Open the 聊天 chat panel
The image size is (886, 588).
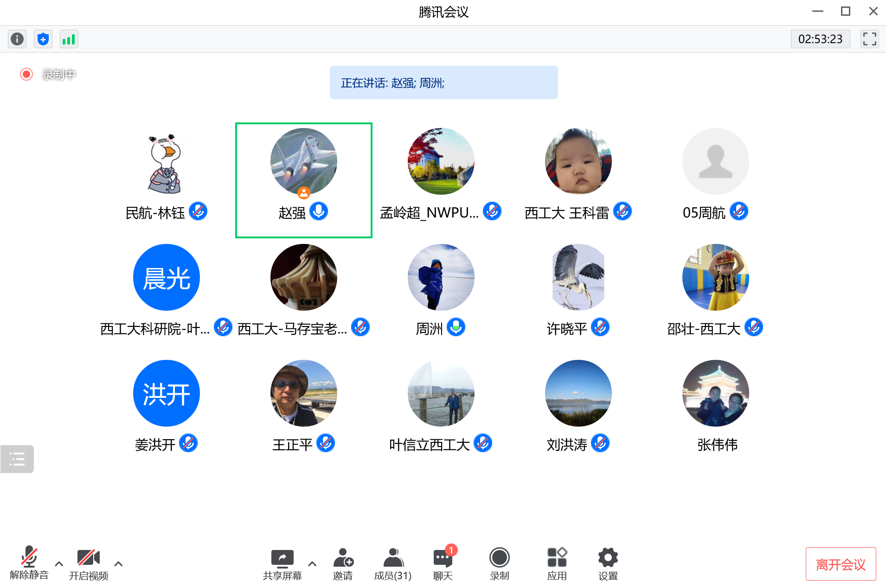[443, 564]
